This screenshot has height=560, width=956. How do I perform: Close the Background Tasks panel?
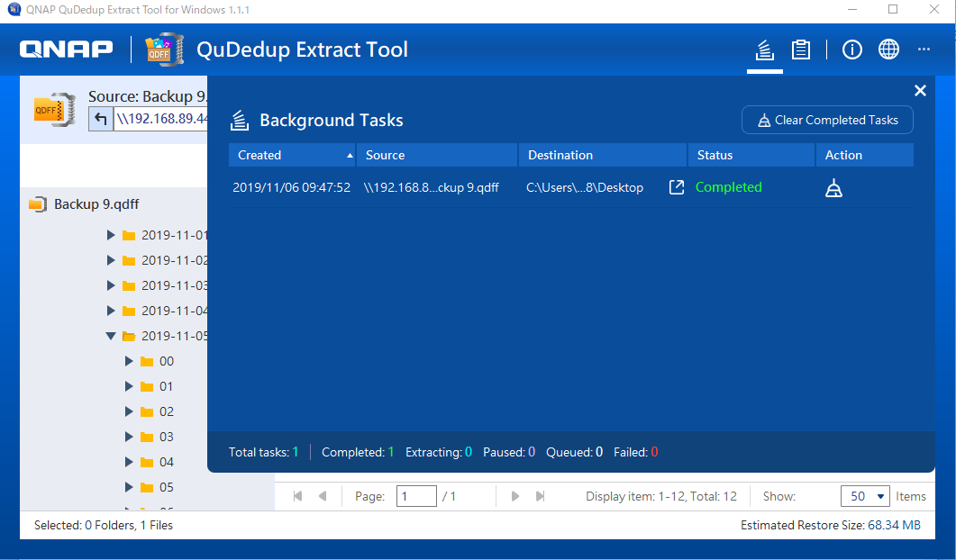tap(920, 91)
